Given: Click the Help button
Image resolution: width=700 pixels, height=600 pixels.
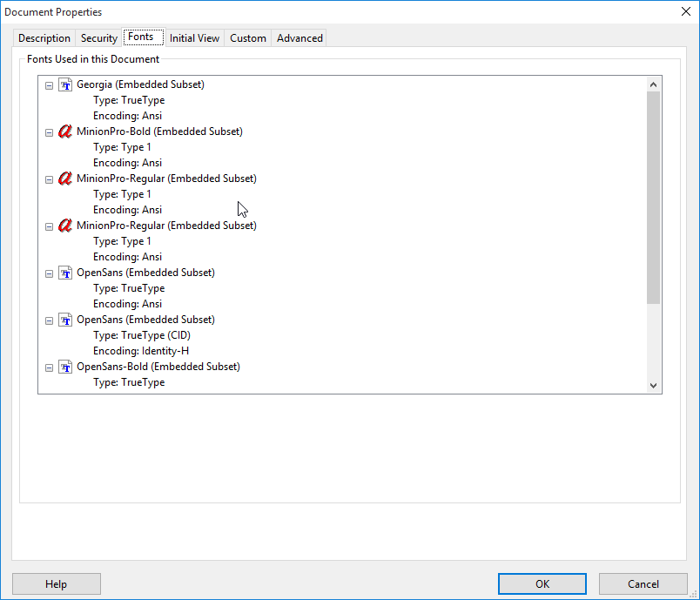Looking at the screenshot, I should pos(57,584).
